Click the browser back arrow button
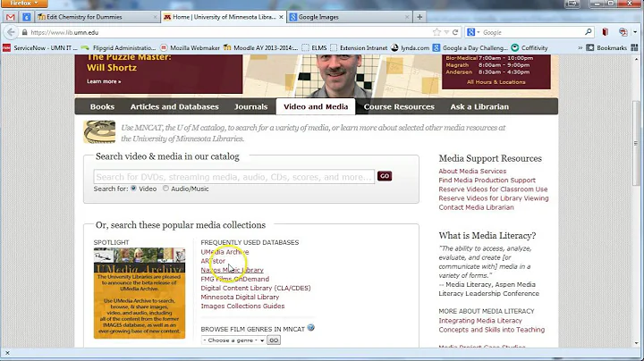 tap(11, 32)
